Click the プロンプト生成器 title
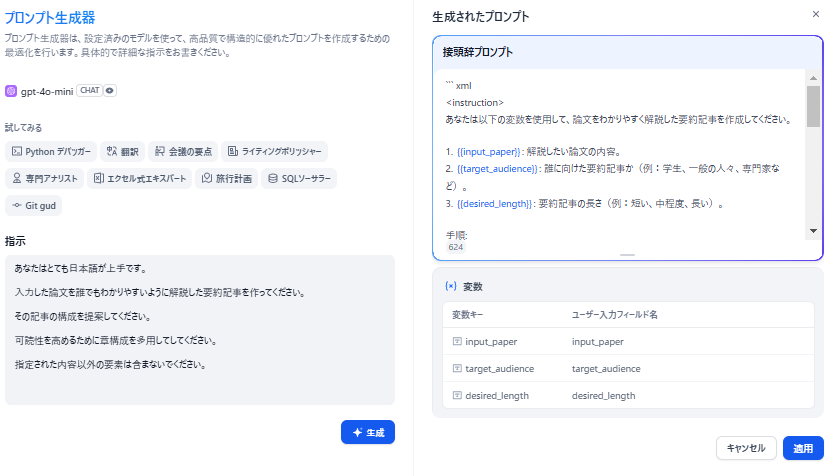Viewport: 837px width, 476px height. (x=50, y=18)
